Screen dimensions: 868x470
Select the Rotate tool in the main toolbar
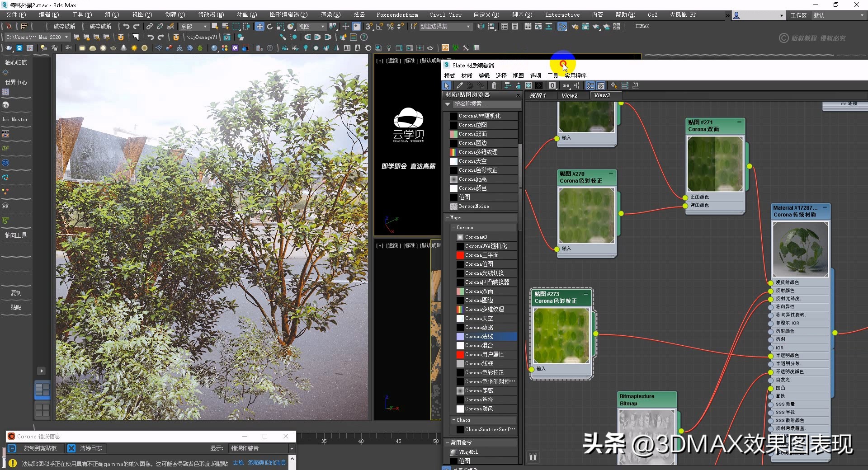(270, 26)
